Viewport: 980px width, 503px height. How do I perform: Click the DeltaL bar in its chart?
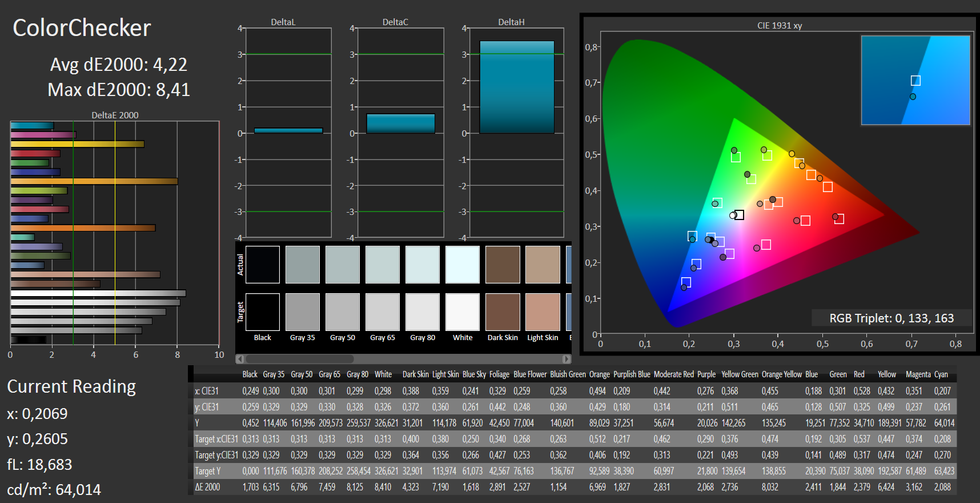click(x=288, y=131)
